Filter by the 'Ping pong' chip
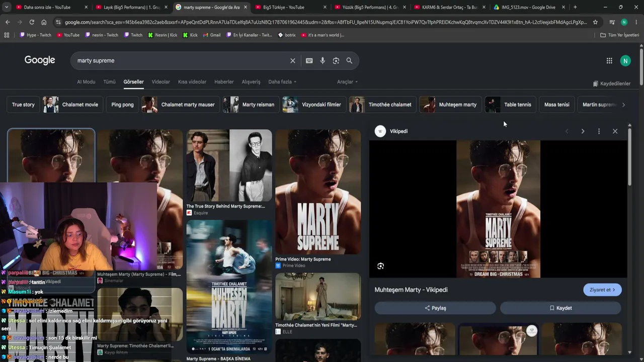644x362 pixels. click(x=122, y=105)
